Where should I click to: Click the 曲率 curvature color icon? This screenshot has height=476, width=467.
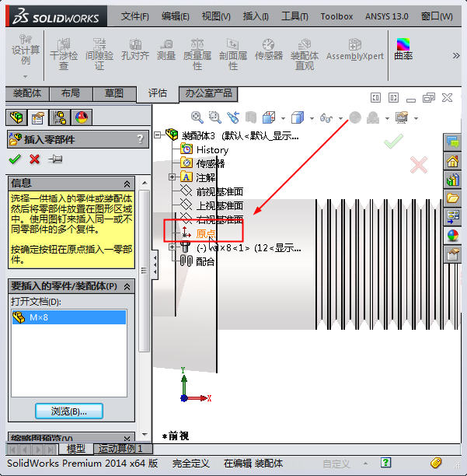point(403,50)
